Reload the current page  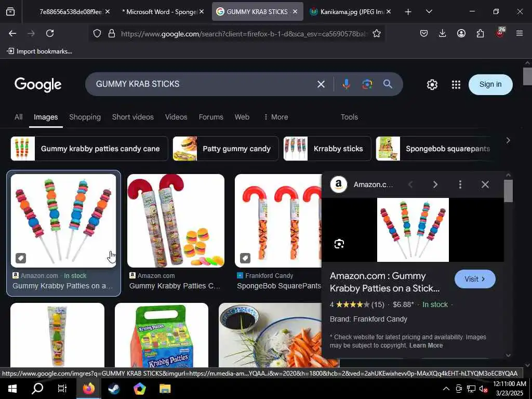tap(50, 33)
